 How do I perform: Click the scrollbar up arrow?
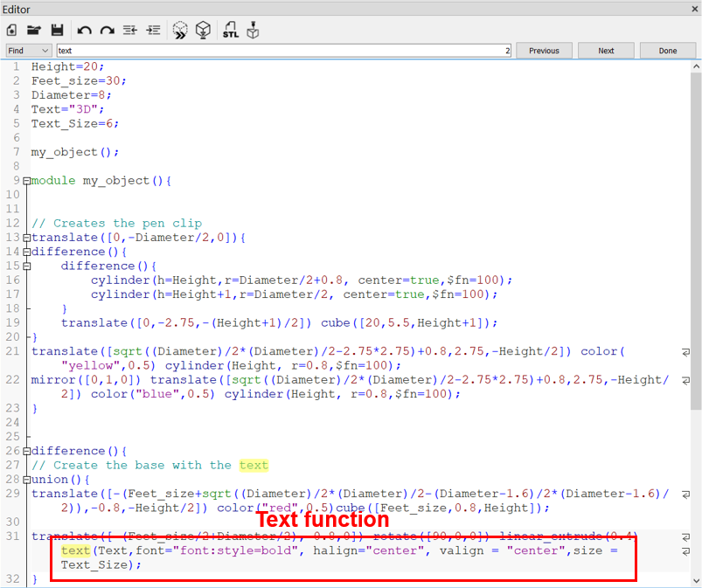[x=696, y=66]
